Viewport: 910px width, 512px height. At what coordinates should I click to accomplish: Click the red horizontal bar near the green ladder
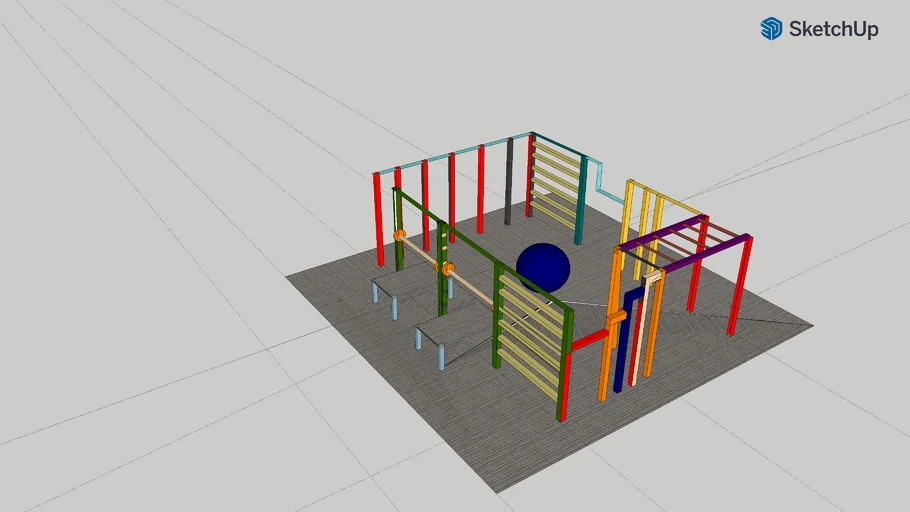coord(588,341)
